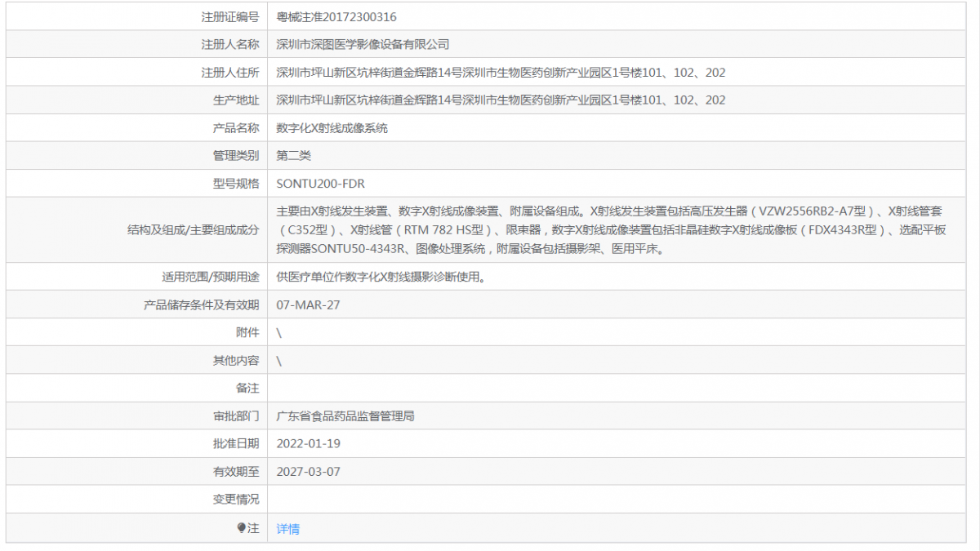
Task: Click the 管理类别 label
Action: tap(236, 156)
